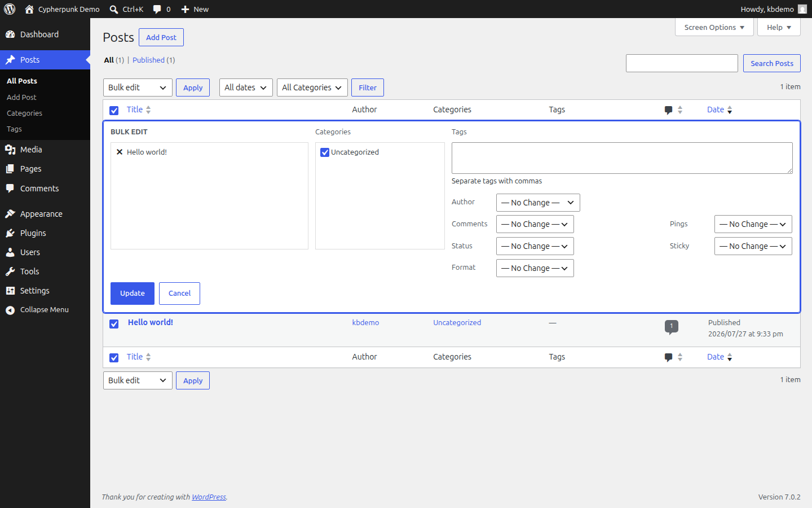
Task: Click the Tools wrench icon
Action: (10, 271)
